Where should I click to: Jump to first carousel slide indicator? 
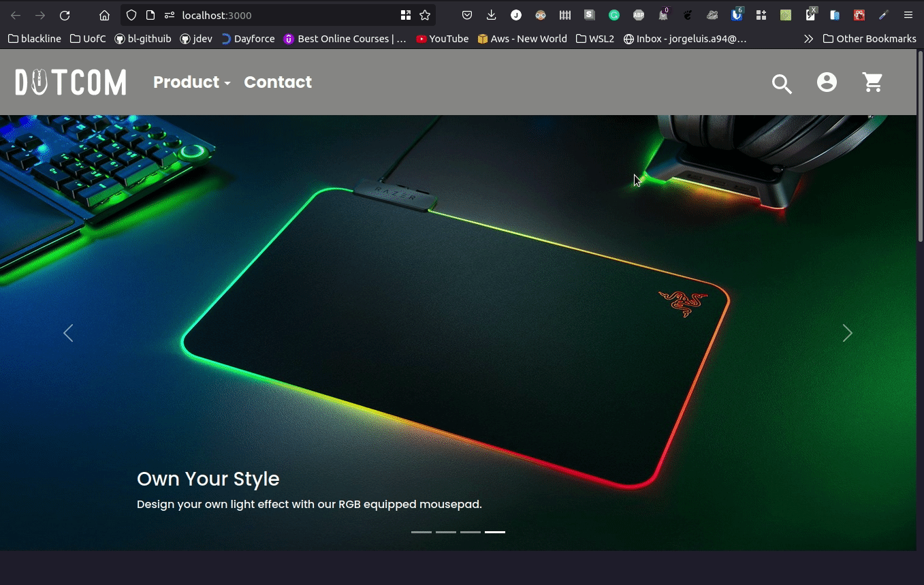[x=421, y=532]
